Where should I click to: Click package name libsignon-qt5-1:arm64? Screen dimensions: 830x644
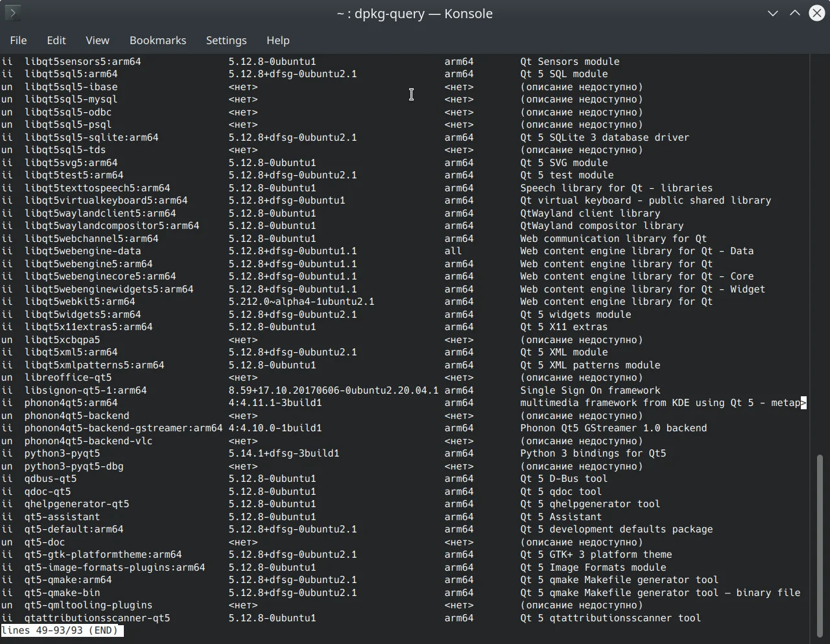[x=86, y=390]
